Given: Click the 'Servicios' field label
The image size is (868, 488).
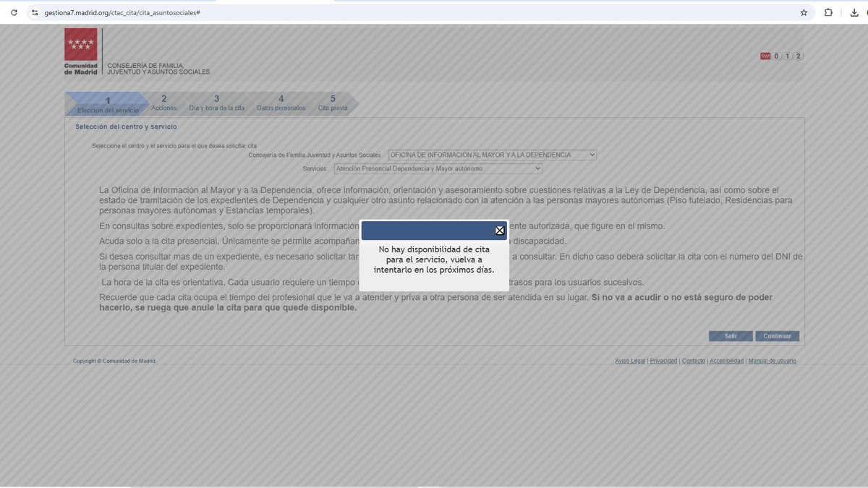Looking at the screenshot, I should point(315,168).
